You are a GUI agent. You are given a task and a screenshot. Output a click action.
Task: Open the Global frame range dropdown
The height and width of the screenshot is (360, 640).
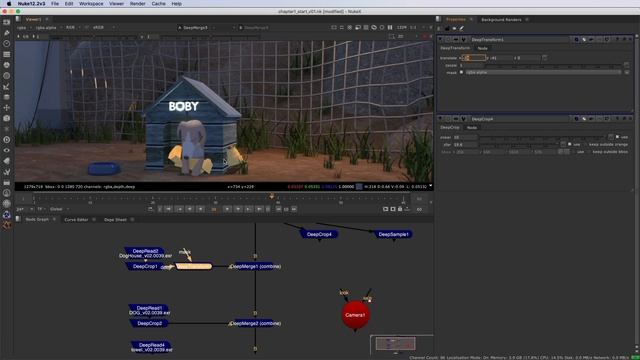[60, 209]
